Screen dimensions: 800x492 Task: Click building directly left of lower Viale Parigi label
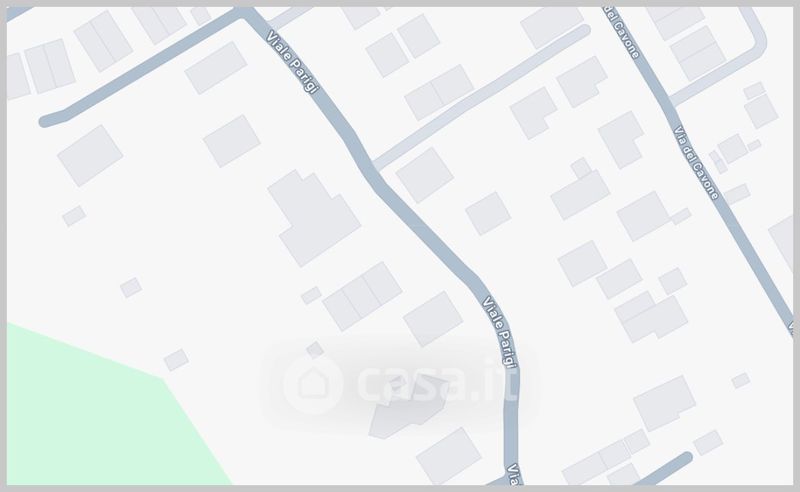433,318
